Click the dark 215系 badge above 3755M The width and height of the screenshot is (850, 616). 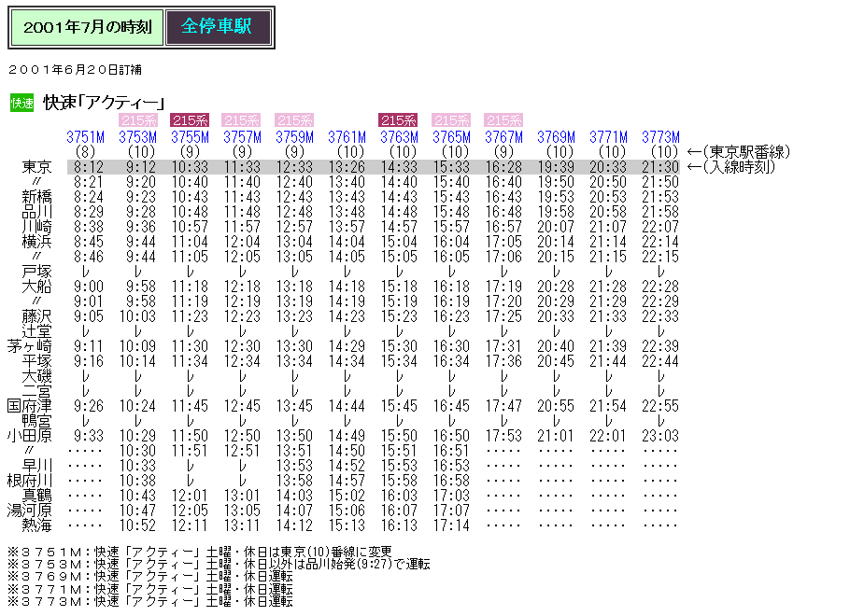pyautogui.click(x=191, y=120)
